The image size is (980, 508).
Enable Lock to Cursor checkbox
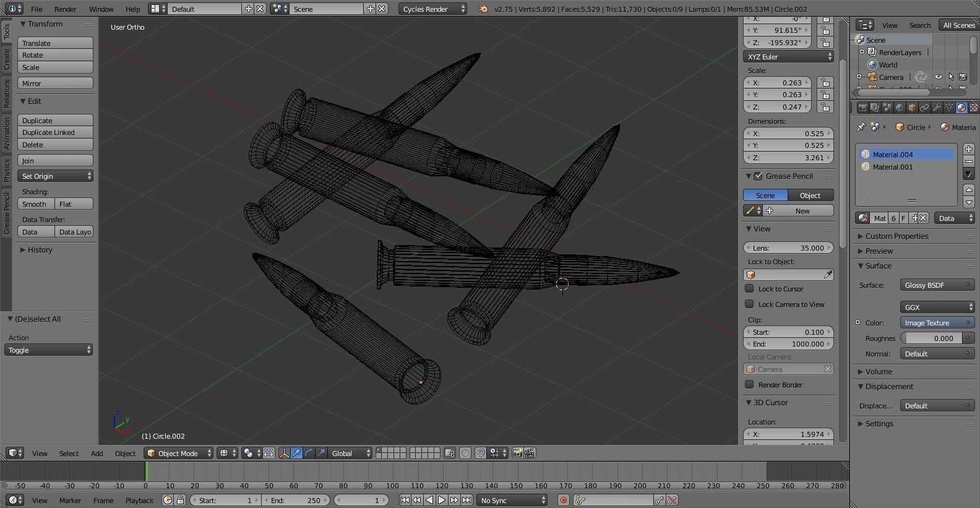click(749, 289)
